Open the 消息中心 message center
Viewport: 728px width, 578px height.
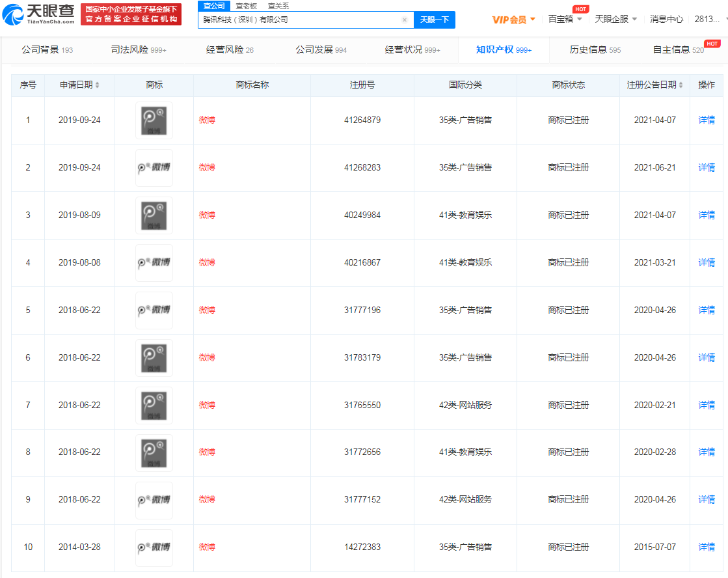[666, 19]
